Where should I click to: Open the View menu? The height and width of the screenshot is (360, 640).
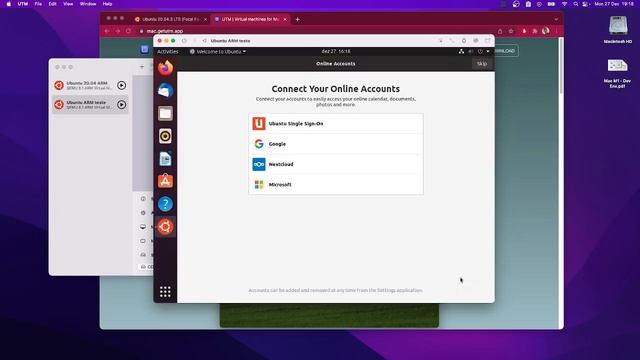(68, 4)
